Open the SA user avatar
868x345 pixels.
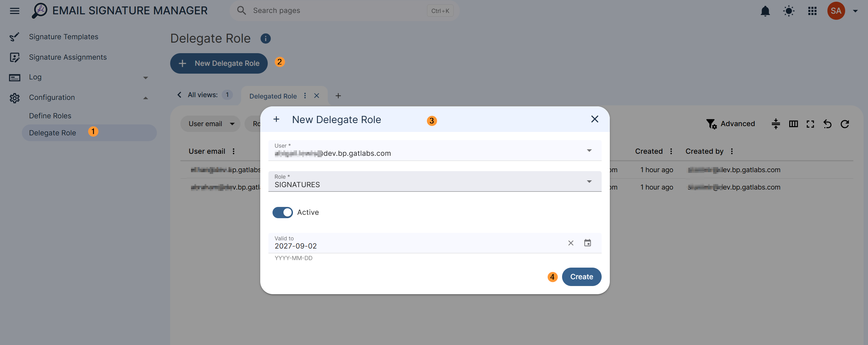[x=836, y=11]
